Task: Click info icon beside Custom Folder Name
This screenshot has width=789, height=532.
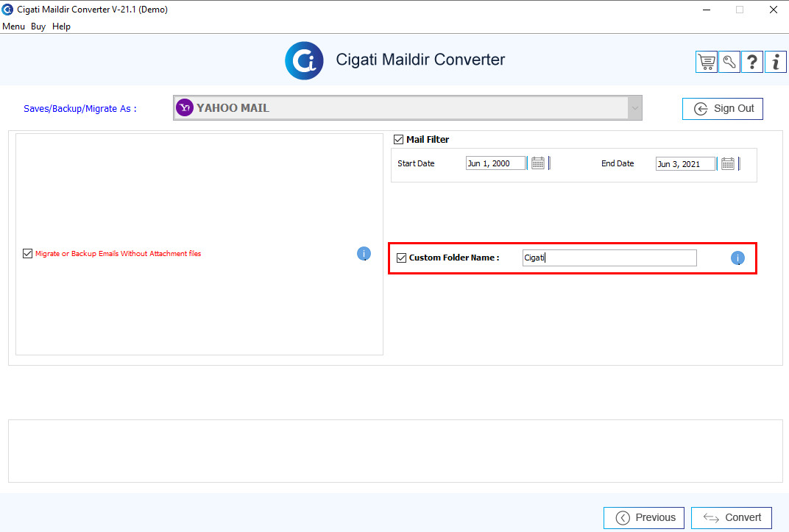Action: (x=737, y=258)
